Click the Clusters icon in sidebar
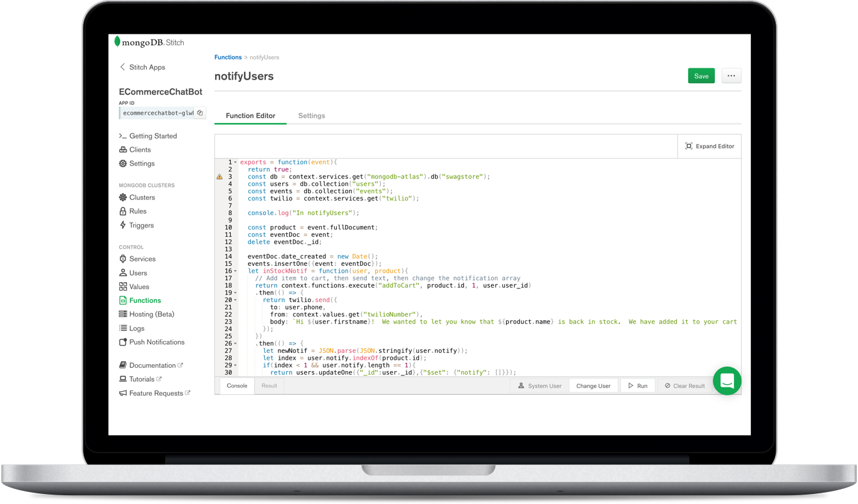 click(x=123, y=197)
